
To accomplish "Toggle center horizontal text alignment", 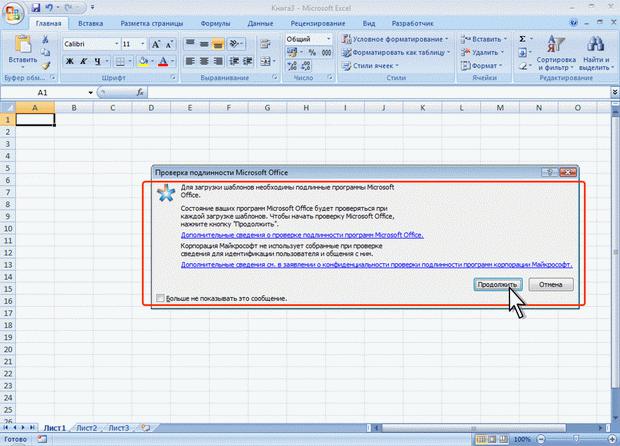I will 204,61.
